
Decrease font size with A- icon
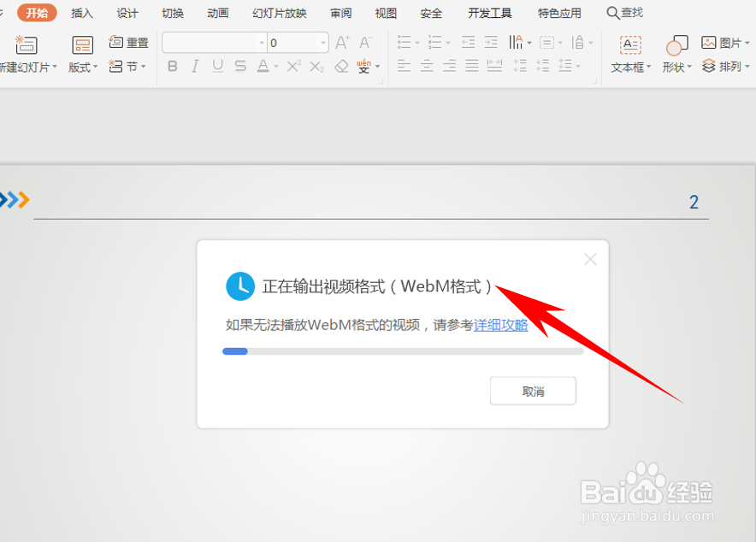click(366, 43)
